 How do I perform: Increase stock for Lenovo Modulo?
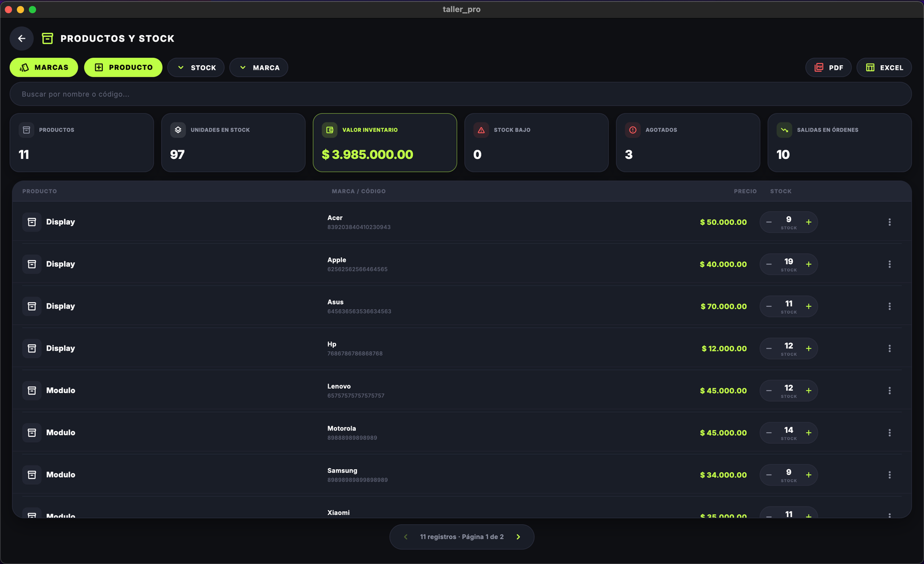(x=808, y=391)
